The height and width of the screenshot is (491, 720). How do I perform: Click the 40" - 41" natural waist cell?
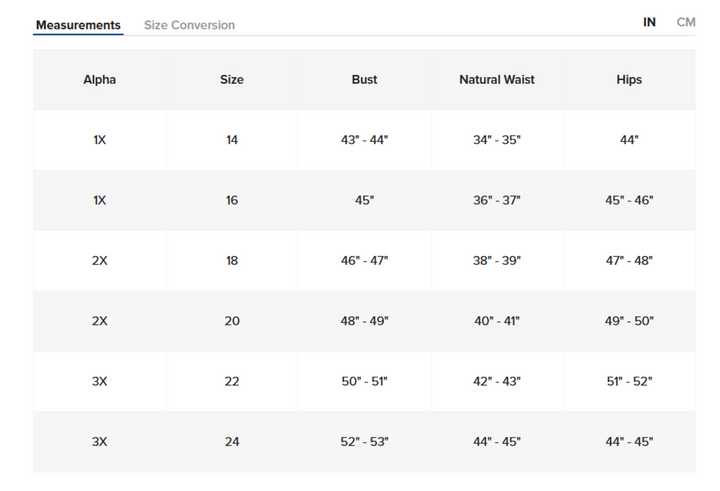(497, 321)
